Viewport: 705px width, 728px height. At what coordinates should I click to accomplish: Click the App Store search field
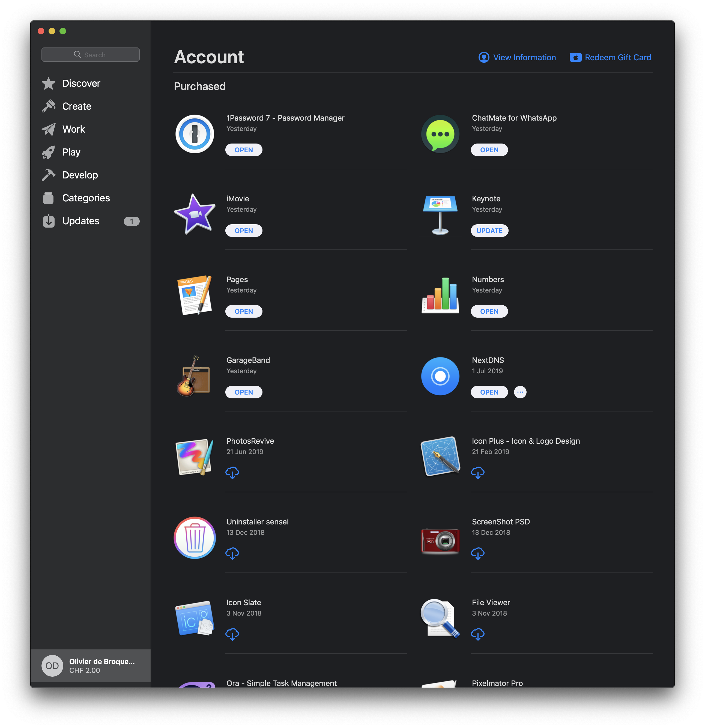[x=91, y=55]
